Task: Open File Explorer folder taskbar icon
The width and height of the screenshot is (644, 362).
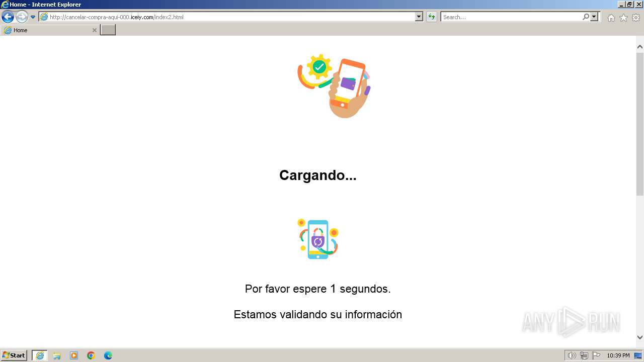Action: click(57, 355)
